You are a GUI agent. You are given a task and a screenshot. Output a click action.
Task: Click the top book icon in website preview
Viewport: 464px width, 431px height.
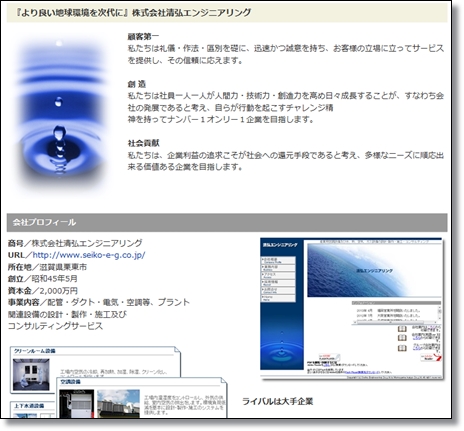coord(402,329)
